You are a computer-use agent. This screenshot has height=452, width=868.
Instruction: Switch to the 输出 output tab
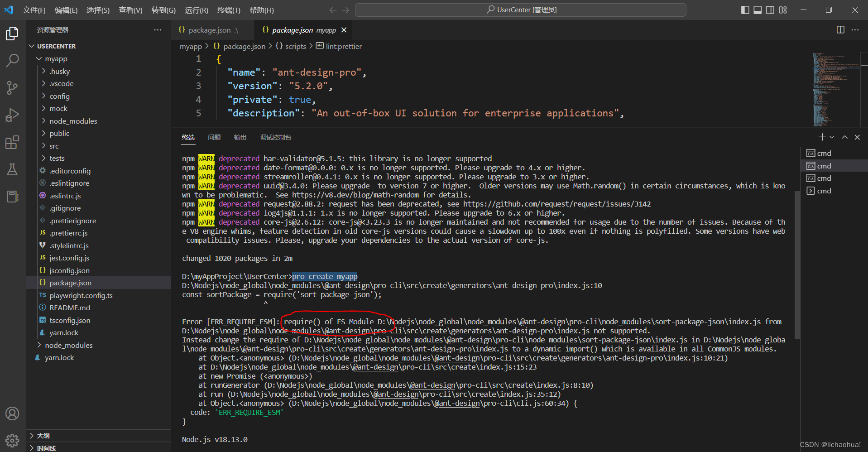tap(240, 137)
